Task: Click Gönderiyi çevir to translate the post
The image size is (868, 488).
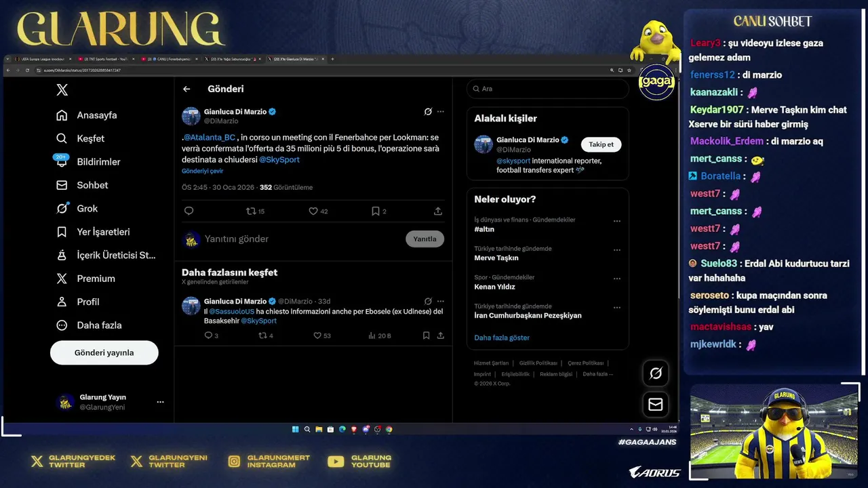Action: click(202, 171)
